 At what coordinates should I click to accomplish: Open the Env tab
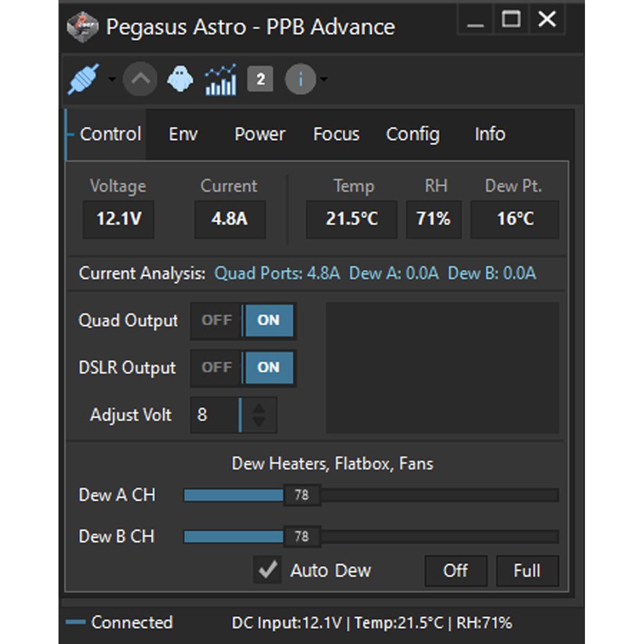[x=183, y=134]
